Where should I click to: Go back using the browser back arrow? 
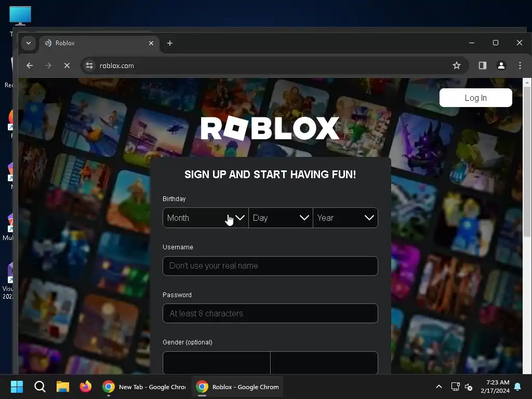[x=30, y=65]
